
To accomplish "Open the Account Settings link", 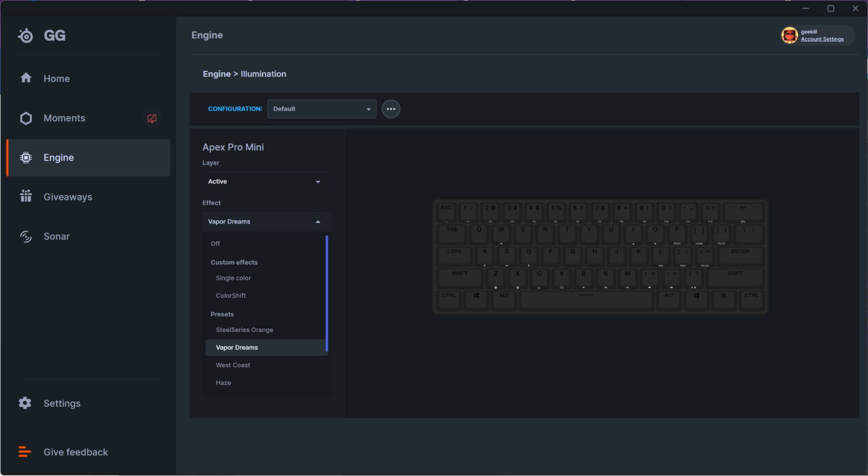I will pyautogui.click(x=822, y=39).
